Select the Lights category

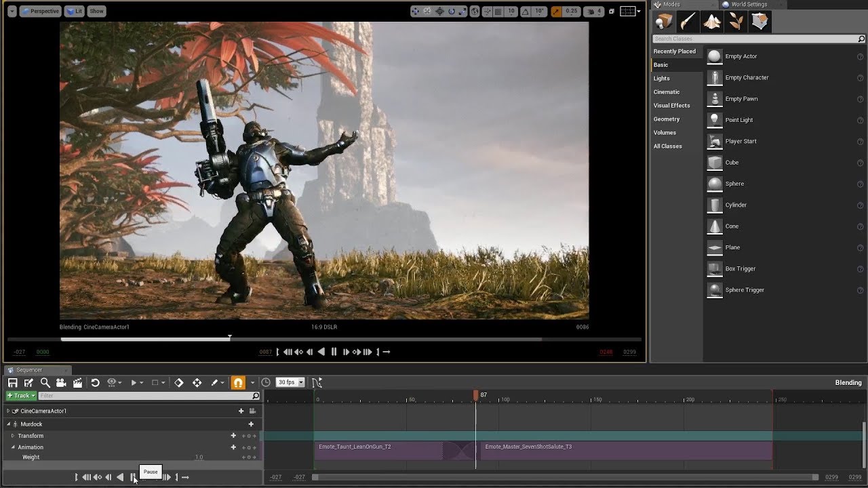click(x=661, y=79)
